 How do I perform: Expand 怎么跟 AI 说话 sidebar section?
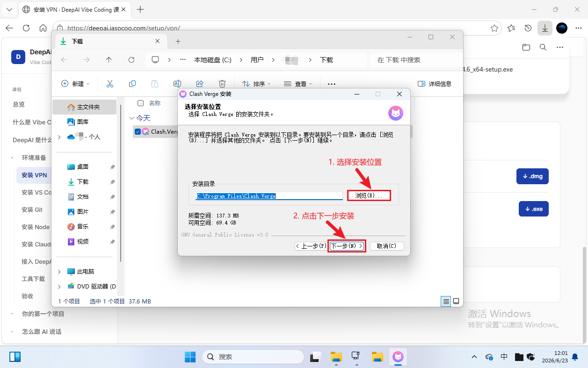coord(12,332)
